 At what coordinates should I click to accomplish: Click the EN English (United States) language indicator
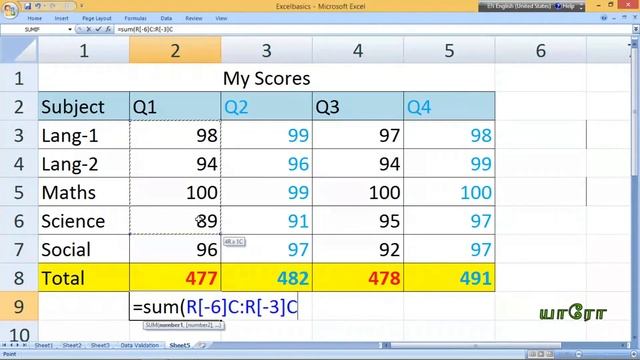pyautogui.click(x=518, y=6)
